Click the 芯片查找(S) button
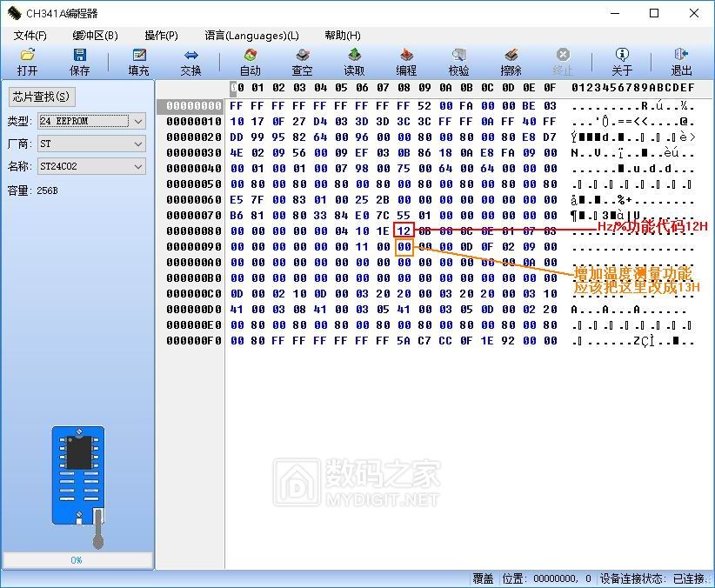The height and width of the screenshot is (588, 715). click(42, 97)
